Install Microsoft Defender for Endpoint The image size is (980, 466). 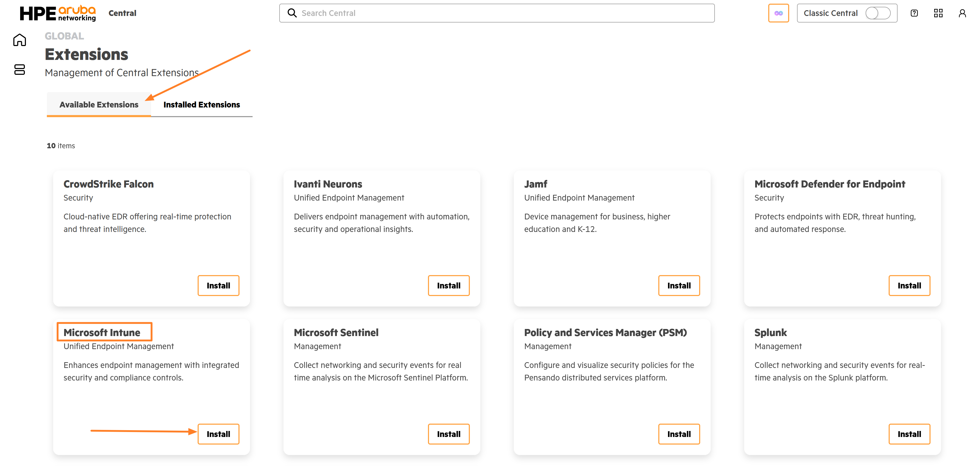coord(909,286)
